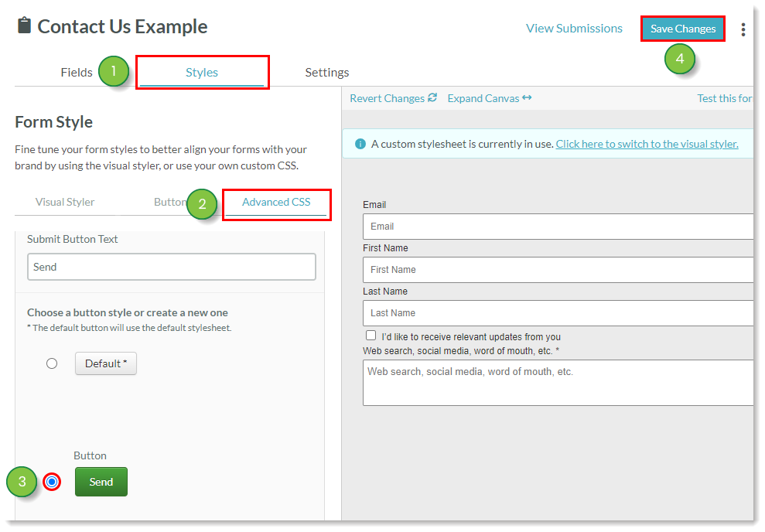Viewport: 765px width, 532px height.
Task: Click the Default * style button
Action: click(x=106, y=363)
